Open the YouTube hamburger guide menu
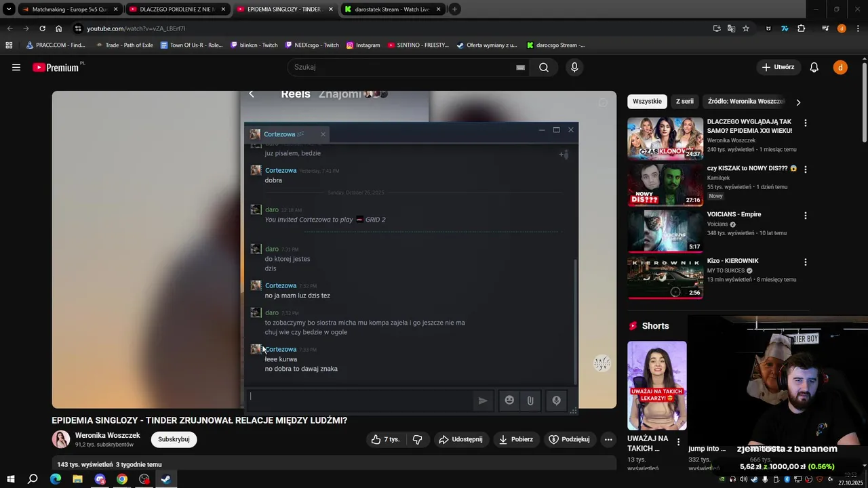868x488 pixels. point(16,67)
